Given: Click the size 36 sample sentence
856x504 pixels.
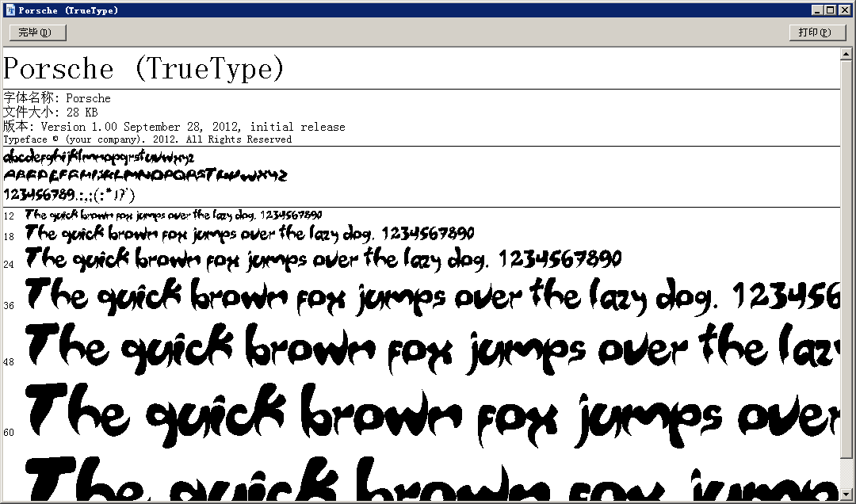Looking at the screenshot, I should [x=433, y=296].
